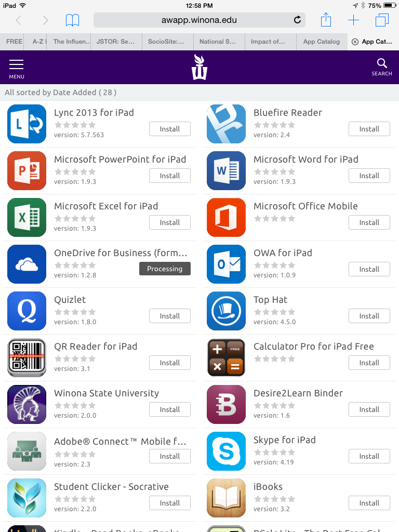This screenshot has width=399, height=532.
Task: Close the current App Catalog tab
Action: coord(355,42)
